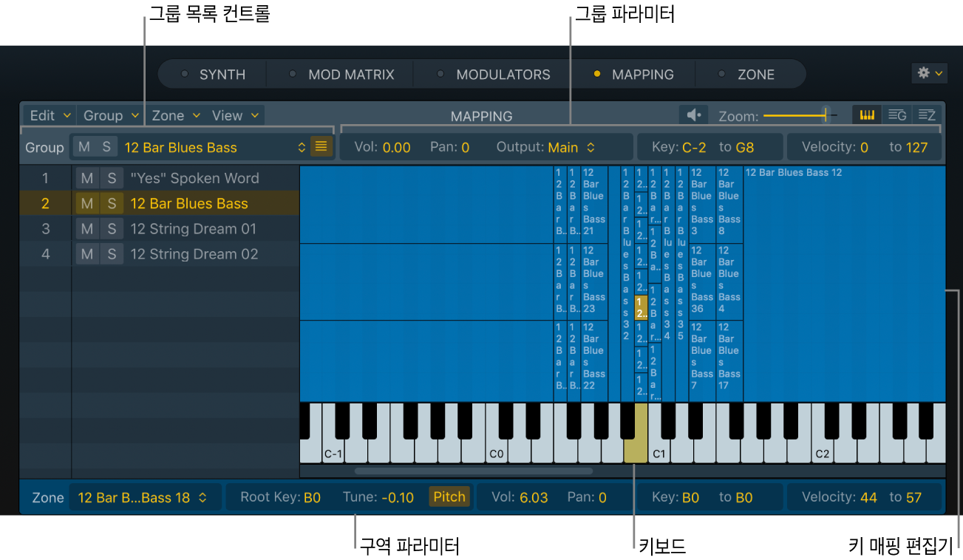Switch to group list view via ≡G icon
The image size is (963, 560).
pos(896,115)
